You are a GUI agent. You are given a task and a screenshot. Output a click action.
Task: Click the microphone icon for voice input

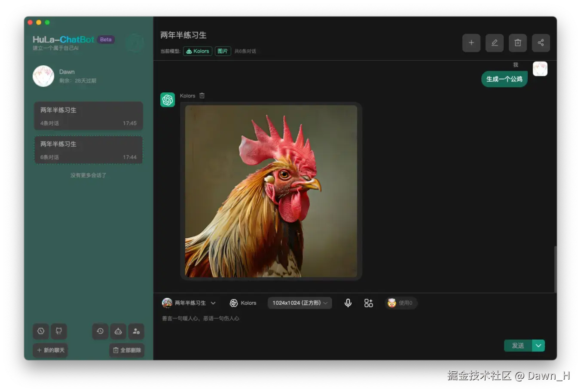(x=348, y=303)
